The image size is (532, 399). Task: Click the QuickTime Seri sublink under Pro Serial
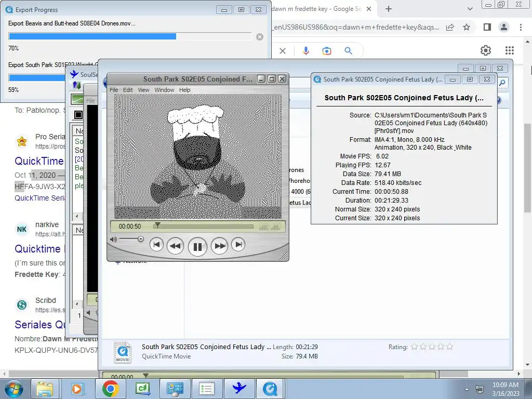point(39,198)
